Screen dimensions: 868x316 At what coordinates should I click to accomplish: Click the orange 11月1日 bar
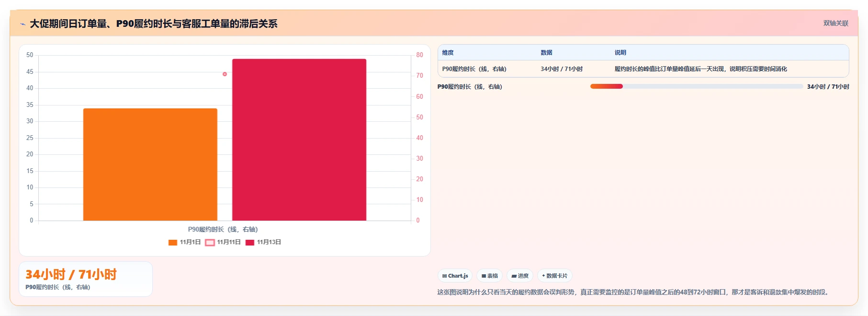pyautogui.click(x=150, y=164)
